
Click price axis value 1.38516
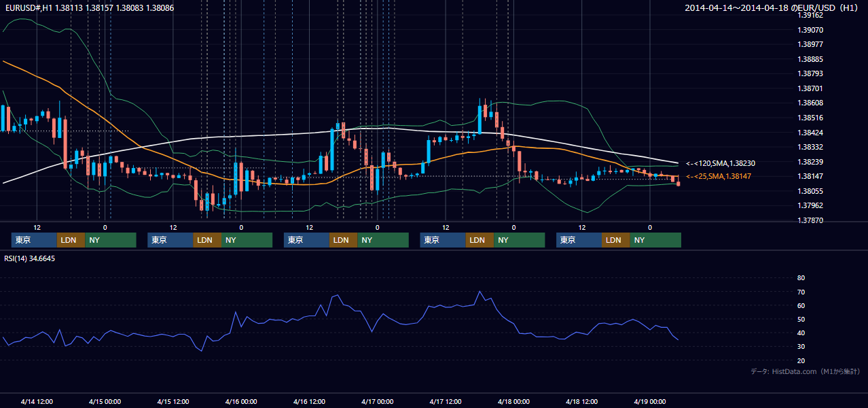[810, 118]
